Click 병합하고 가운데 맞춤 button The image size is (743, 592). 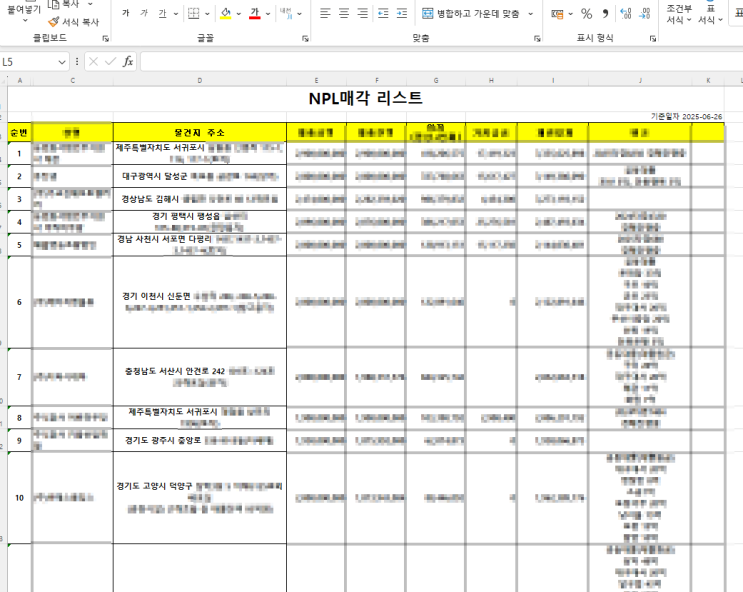[471, 14]
